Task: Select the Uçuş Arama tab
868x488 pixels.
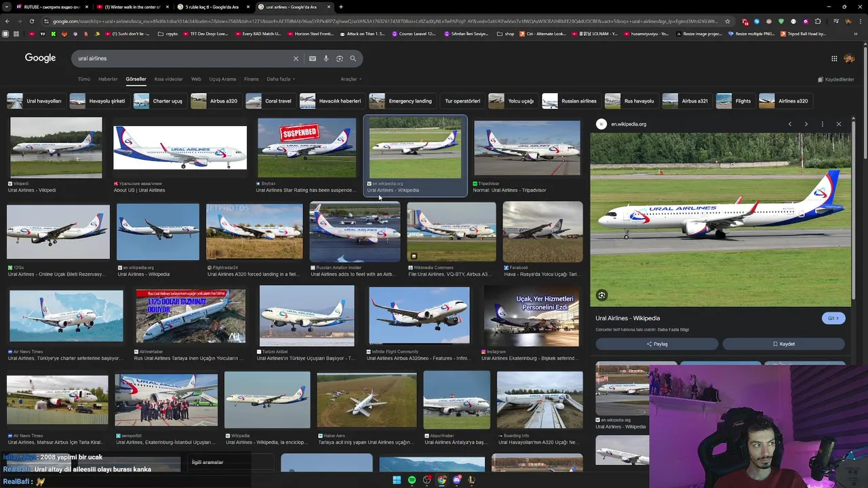Action: [222, 79]
